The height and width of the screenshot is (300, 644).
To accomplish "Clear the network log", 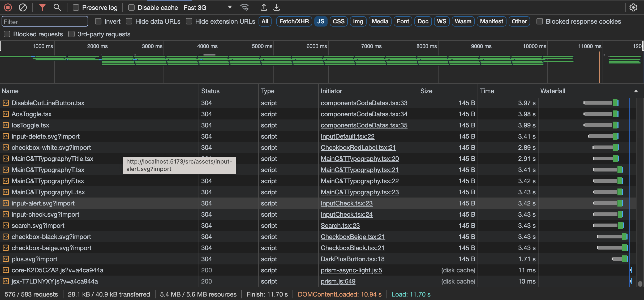I will click(x=23, y=7).
